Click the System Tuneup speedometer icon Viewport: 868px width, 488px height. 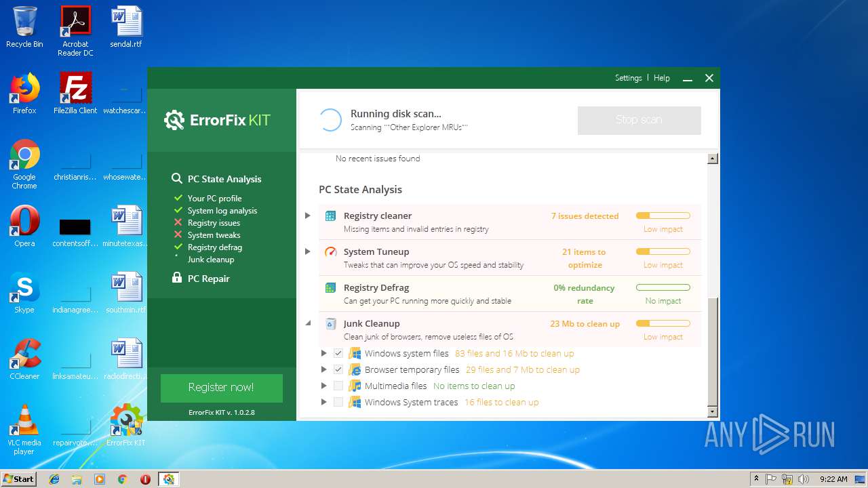click(330, 252)
